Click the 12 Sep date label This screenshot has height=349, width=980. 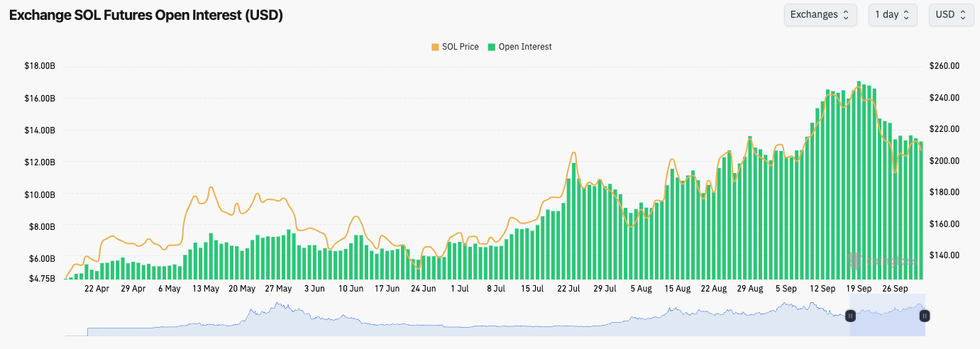point(822,289)
